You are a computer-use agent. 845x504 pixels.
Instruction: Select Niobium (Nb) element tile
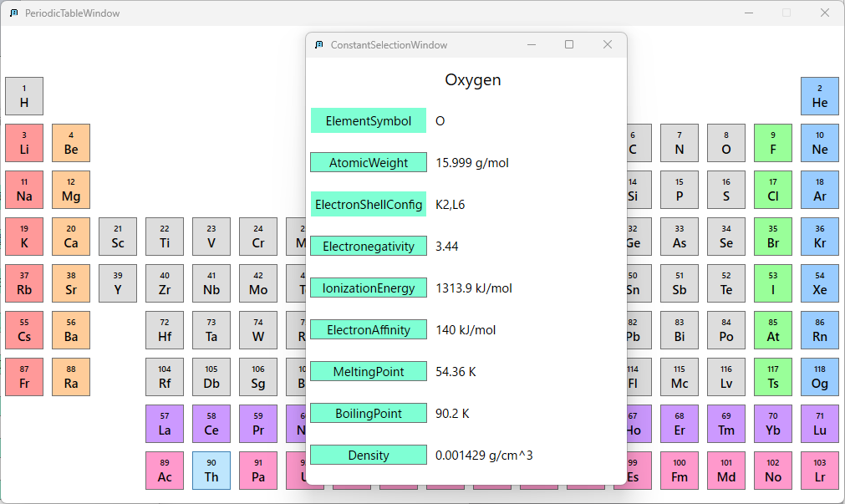click(211, 283)
